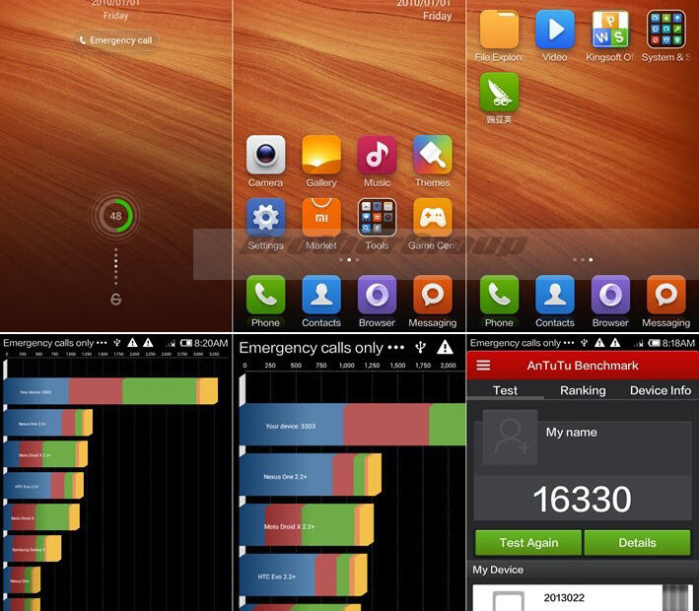
Task: Tap Phone in right screen dock
Action: tap(499, 295)
